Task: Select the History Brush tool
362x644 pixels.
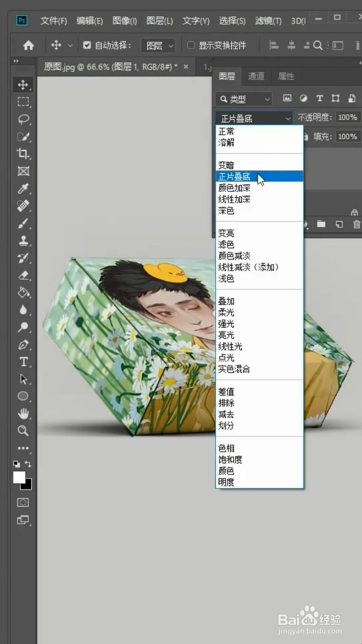Action: point(23,258)
